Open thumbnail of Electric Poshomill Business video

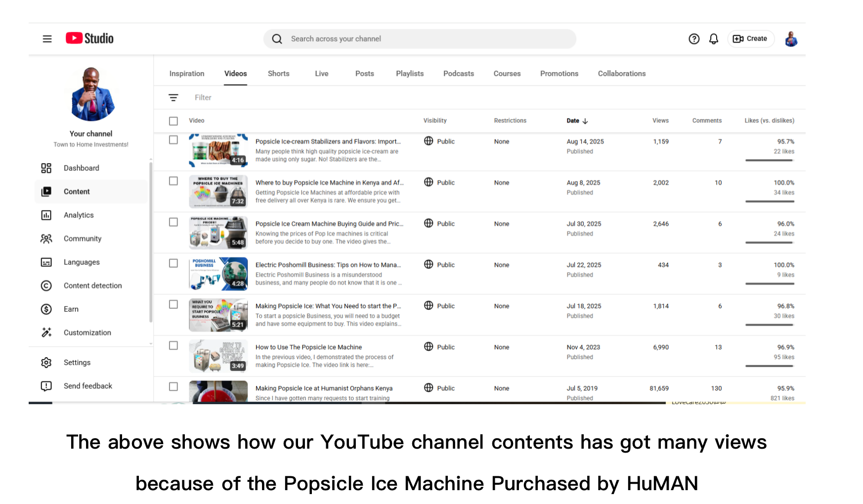coord(218,273)
